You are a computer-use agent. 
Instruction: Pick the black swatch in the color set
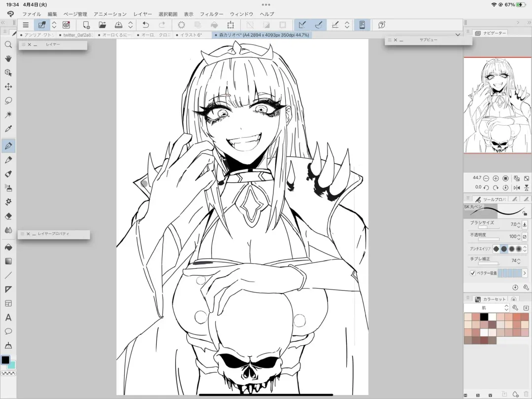[484, 317]
